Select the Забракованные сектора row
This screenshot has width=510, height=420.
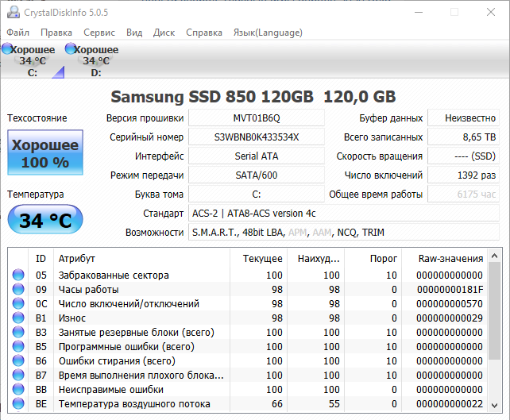[248, 275]
